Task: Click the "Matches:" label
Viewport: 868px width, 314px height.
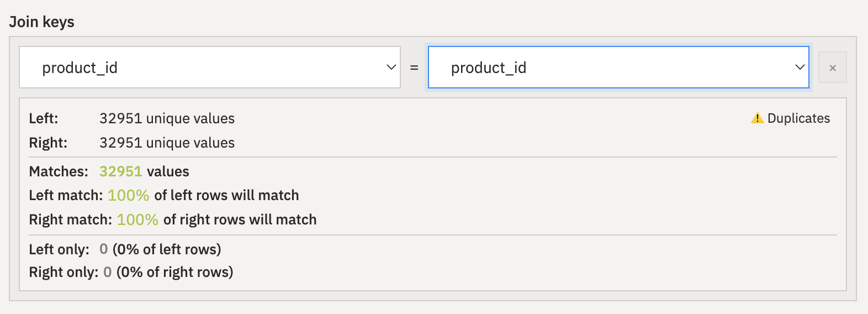Action: click(x=59, y=171)
